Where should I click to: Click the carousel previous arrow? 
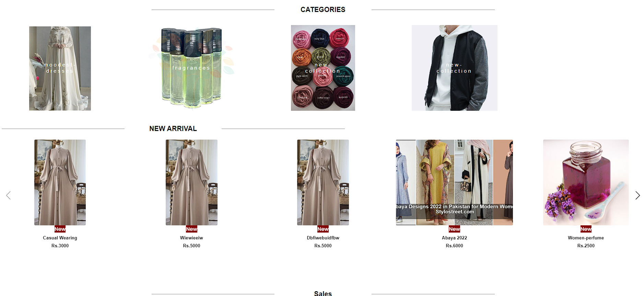point(9,196)
